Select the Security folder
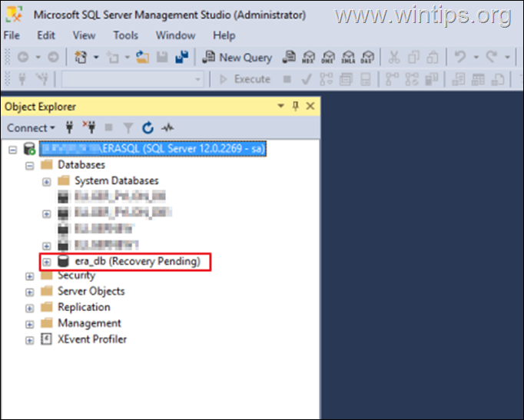The image size is (524, 420). tap(77, 276)
